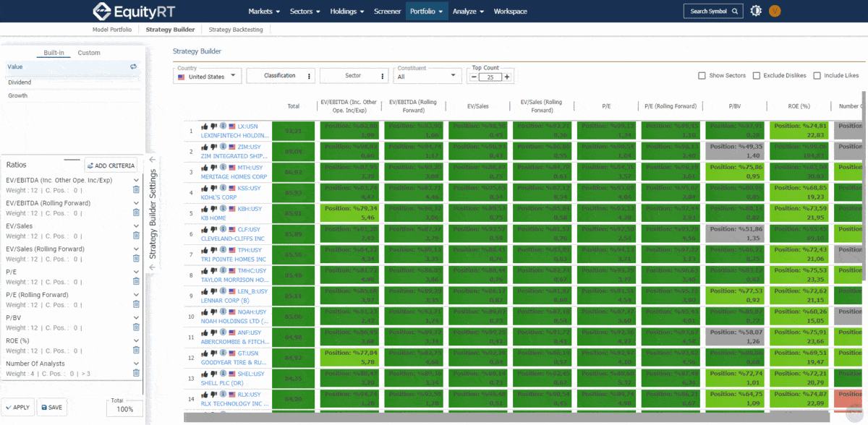868x425 pixels.
Task: Switch to the Strategy Backtesting tab
Action: (x=236, y=30)
